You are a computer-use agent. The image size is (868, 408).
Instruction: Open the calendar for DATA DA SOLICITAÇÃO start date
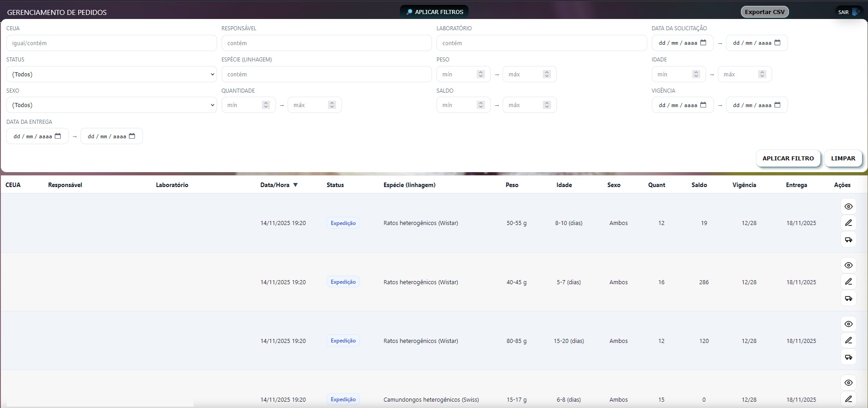click(x=703, y=42)
